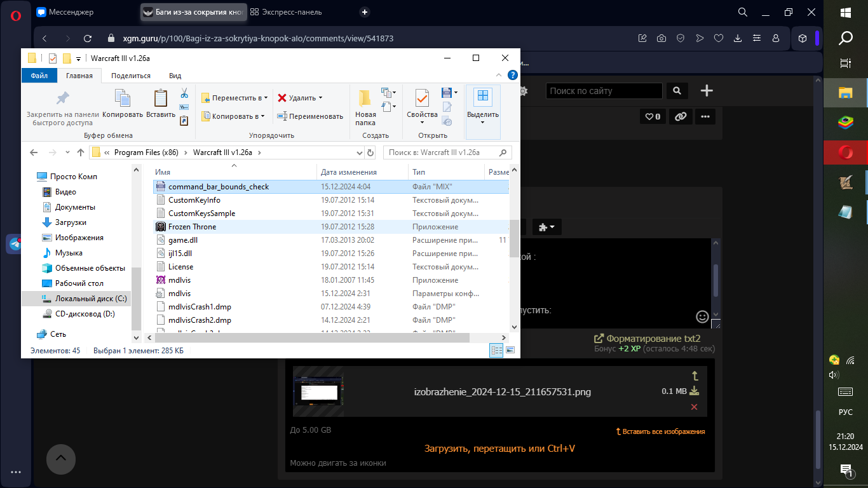868x488 pixels.
Task: Open File Explorer from the taskbar
Action: 846,93
